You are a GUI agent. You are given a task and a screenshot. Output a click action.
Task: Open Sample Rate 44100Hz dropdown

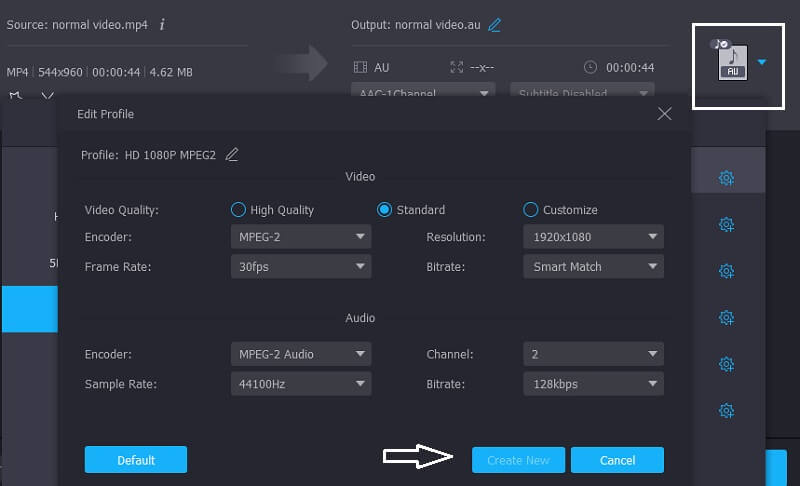click(301, 383)
